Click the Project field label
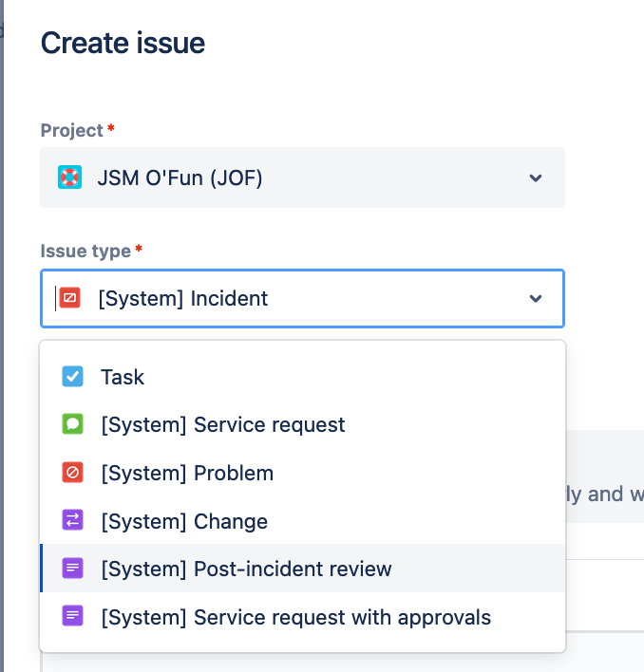 (71, 130)
